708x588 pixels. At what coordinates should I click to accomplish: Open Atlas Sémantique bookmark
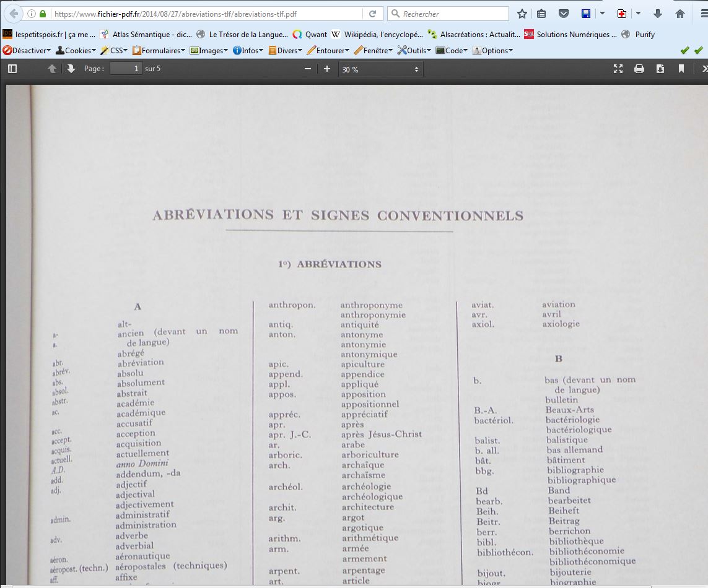(146, 34)
